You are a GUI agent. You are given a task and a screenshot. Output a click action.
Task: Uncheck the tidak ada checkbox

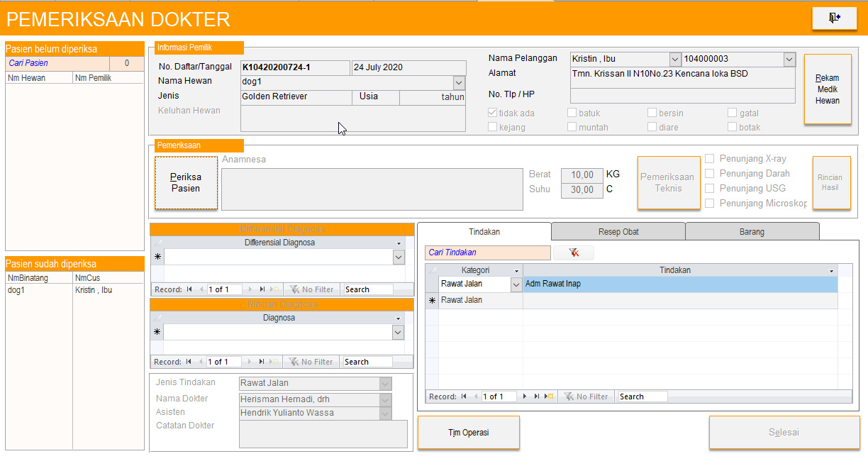point(492,113)
